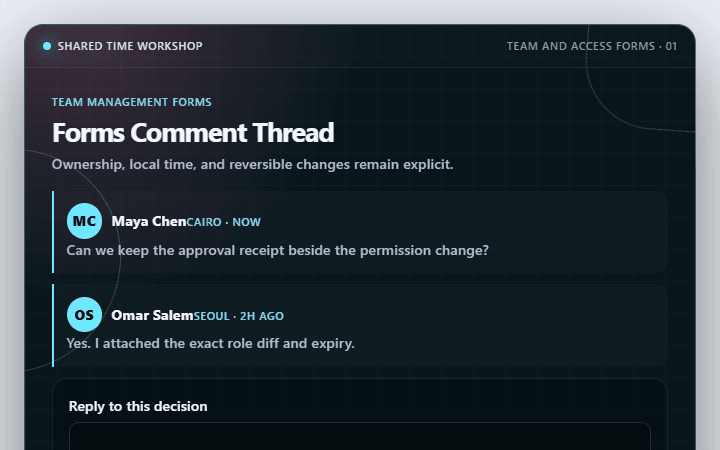Click the MC avatar of Maya Chen
The height and width of the screenshot is (450, 720).
pyautogui.click(x=84, y=221)
